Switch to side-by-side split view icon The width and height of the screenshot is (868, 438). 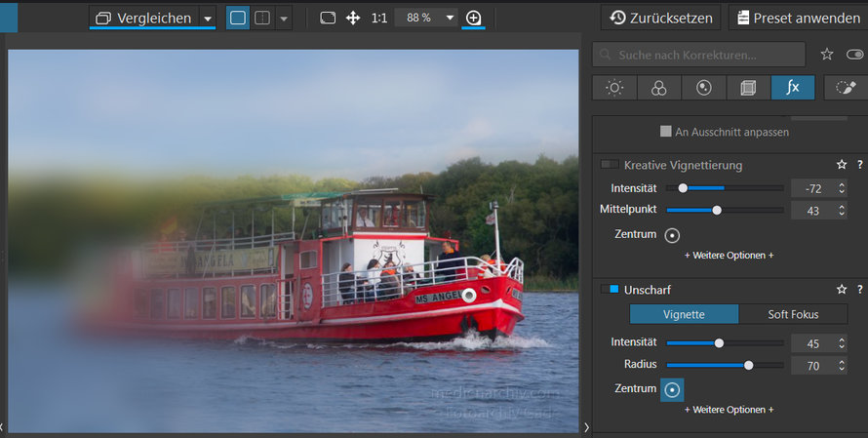pos(262,18)
